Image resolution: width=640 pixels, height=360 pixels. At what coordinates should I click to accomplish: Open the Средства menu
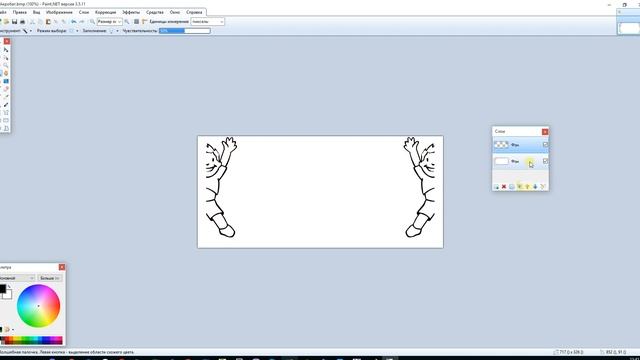pyautogui.click(x=155, y=12)
